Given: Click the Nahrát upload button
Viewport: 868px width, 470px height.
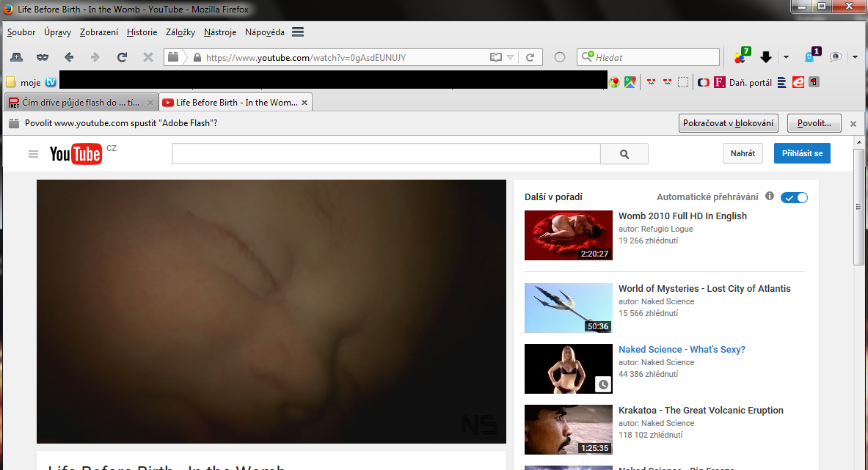Looking at the screenshot, I should coord(743,153).
